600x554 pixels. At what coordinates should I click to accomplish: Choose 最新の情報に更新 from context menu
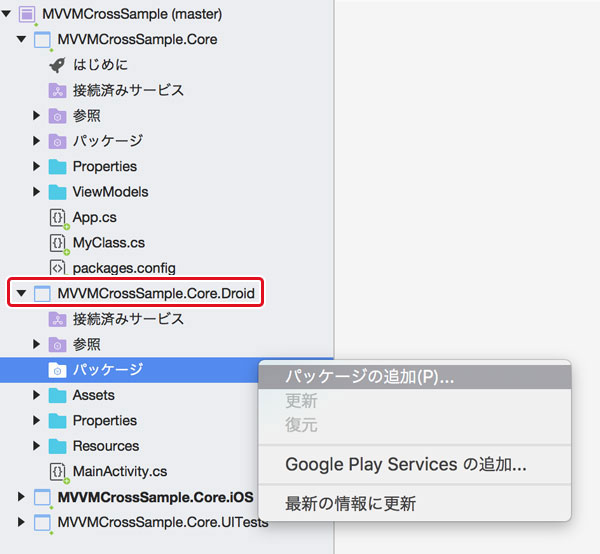click(415, 503)
